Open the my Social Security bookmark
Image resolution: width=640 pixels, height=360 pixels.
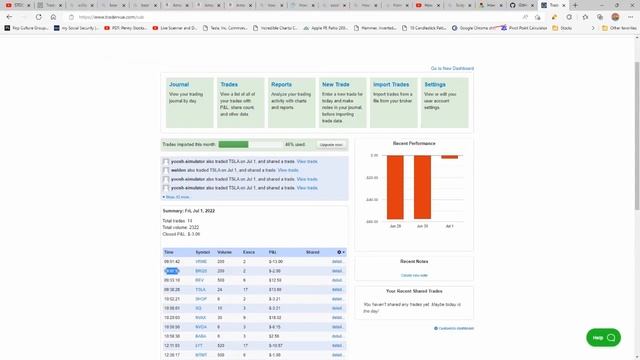coord(76,28)
